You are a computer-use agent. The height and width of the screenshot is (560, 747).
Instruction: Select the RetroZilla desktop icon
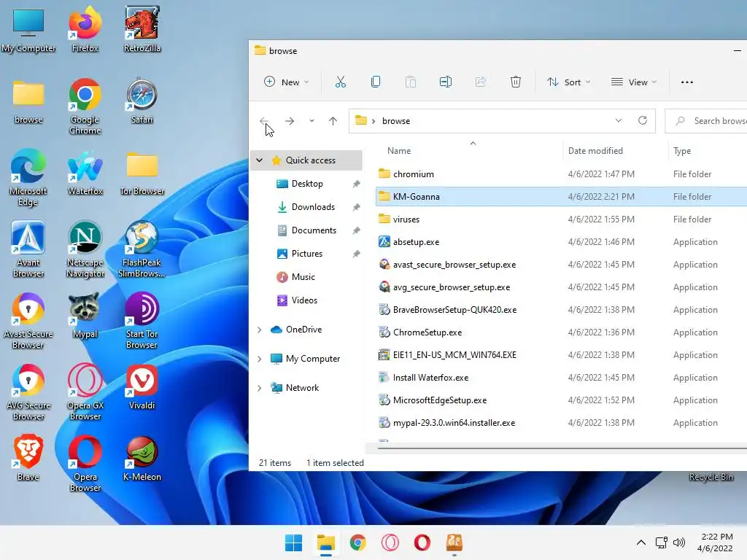coord(142,28)
